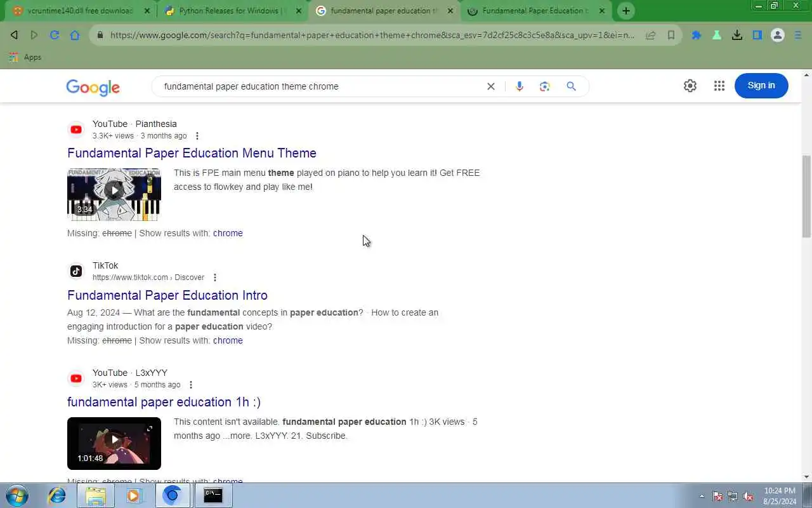812x508 pixels.
Task: Share this page icon in address bar
Action: pyautogui.click(x=651, y=35)
